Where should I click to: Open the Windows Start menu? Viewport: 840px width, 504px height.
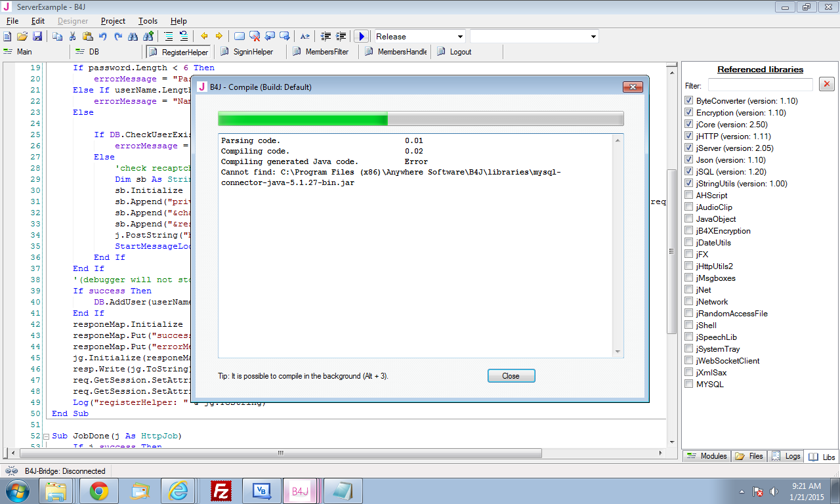[16, 491]
